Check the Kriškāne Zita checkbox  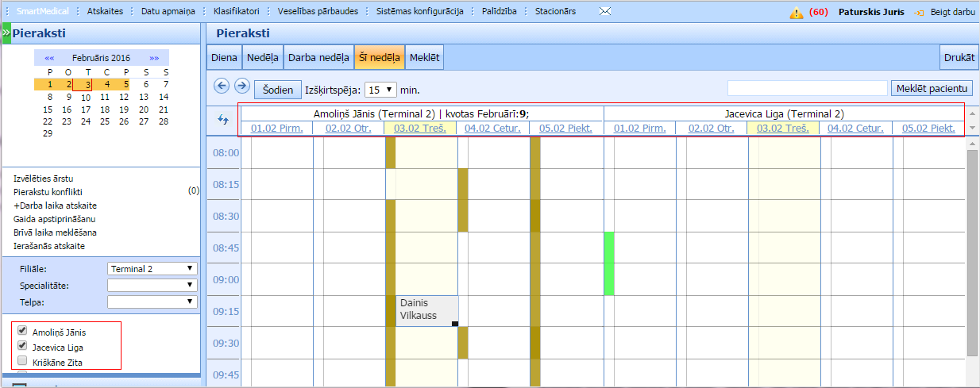click(x=22, y=361)
